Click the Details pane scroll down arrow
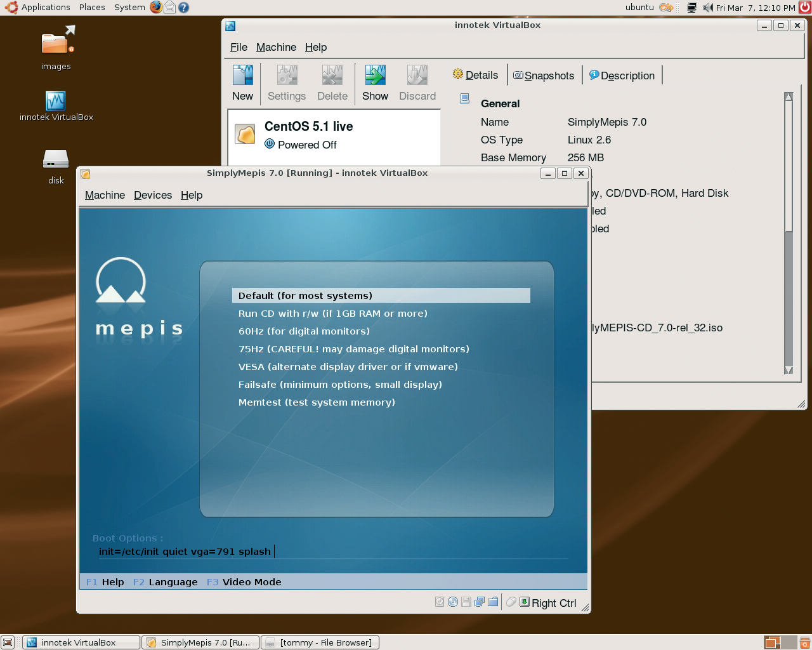The width and height of the screenshot is (812, 650). (x=789, y=370)
